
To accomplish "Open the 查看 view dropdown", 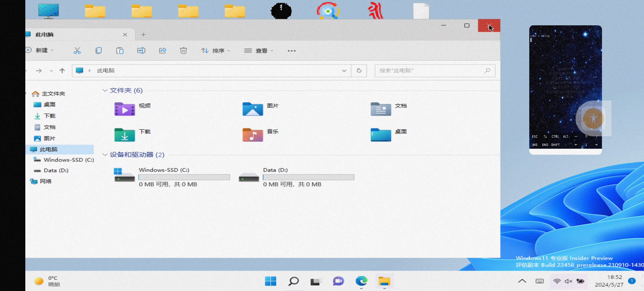I will point(259,51).
